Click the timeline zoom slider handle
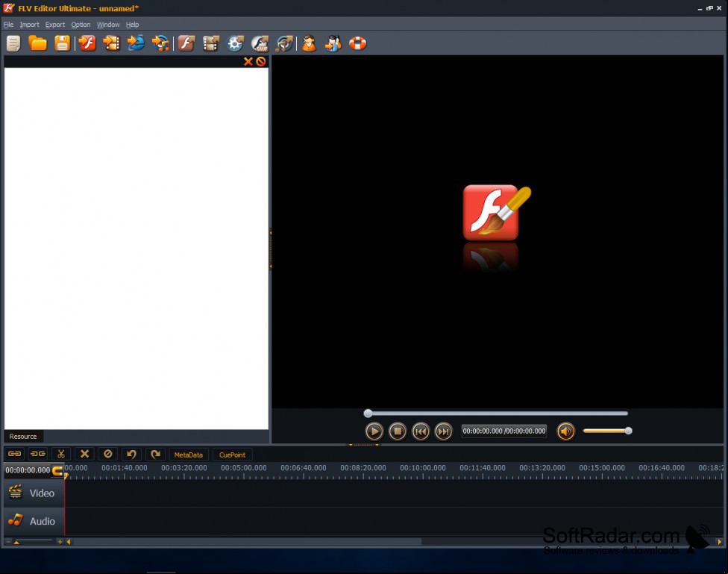Image resolution: width=728 pixels, height=574 pixels. pyautogui.click(x=16, y=542)
